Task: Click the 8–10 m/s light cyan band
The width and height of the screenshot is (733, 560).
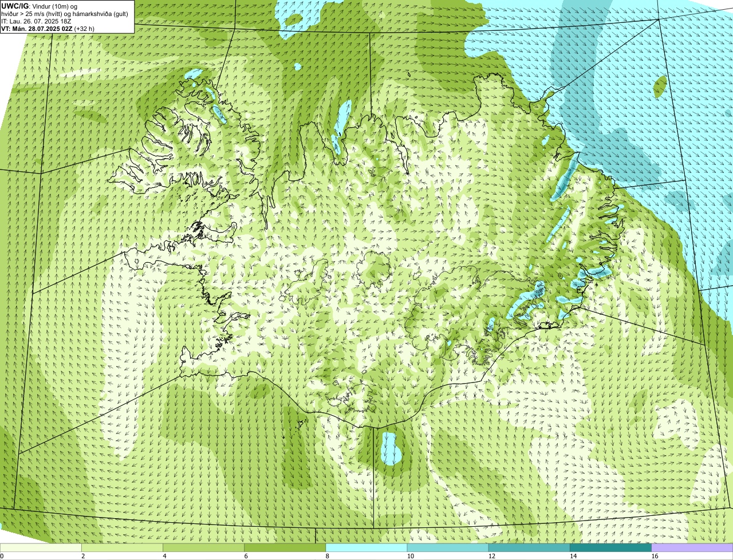Action: 366,547
